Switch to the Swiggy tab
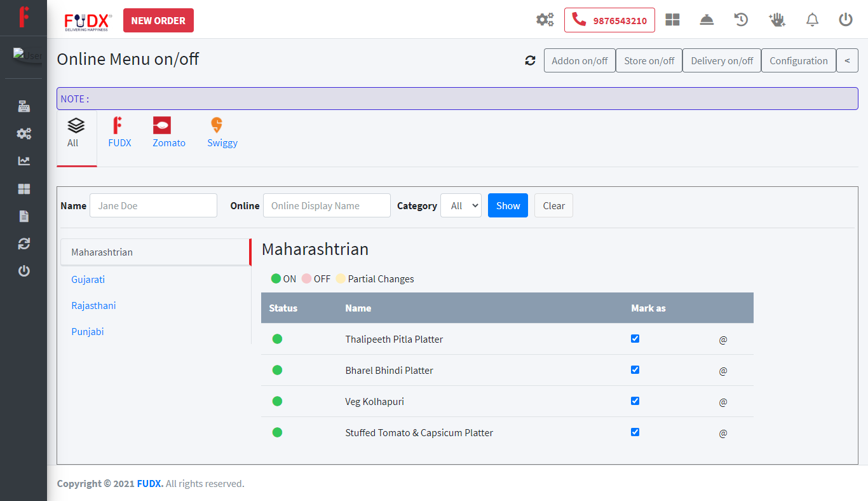 (x=222, y=133)
